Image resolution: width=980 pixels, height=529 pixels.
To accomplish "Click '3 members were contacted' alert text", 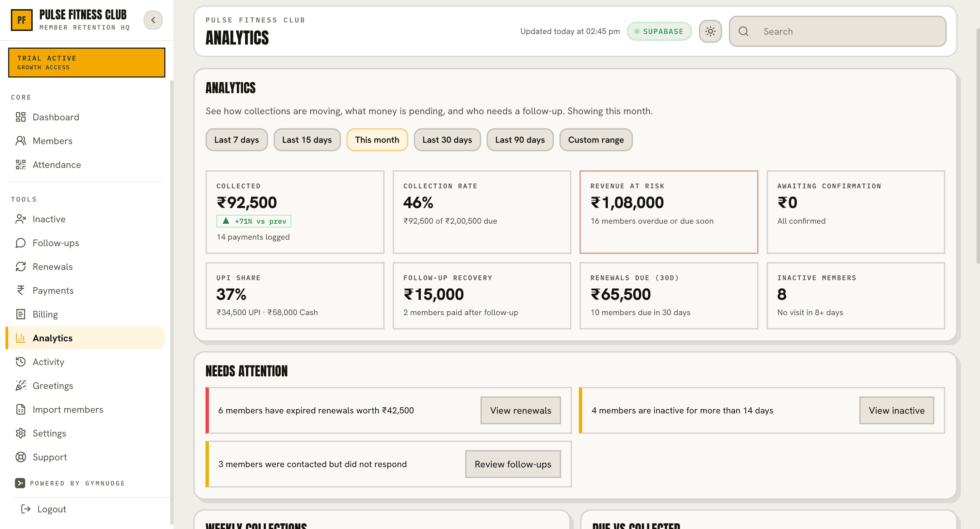I will click(x=312, y=464).
